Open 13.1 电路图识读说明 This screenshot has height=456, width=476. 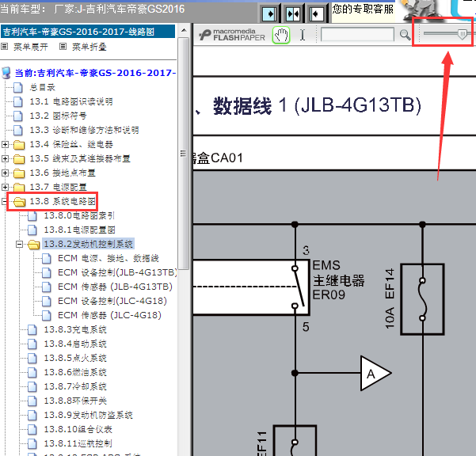(71, 101)
